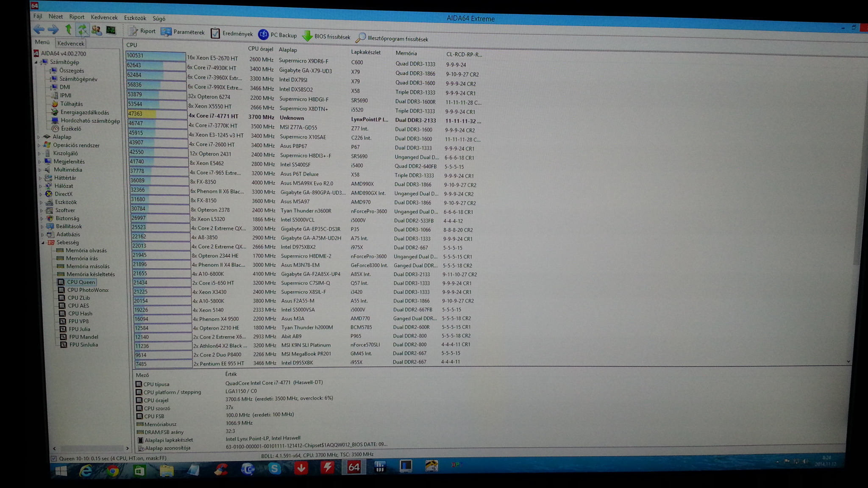
Task: Expand the Multimédia tree node
Action: tap(40, 169)
